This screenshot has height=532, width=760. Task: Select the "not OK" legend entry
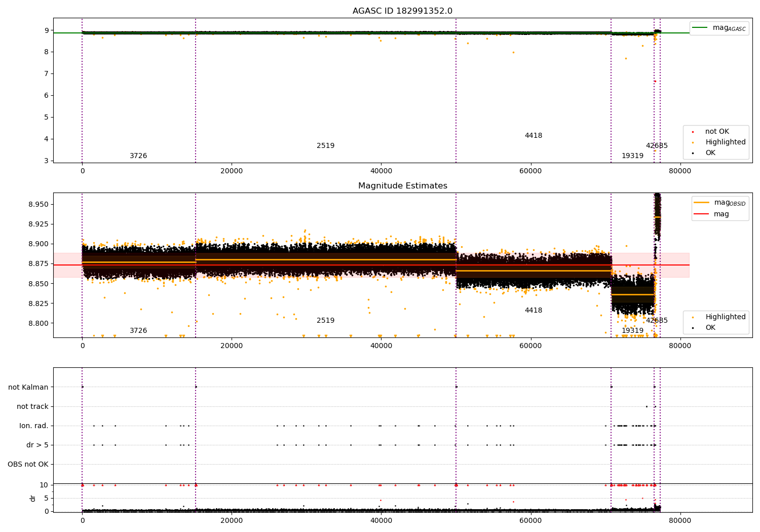tap(717, 132)
